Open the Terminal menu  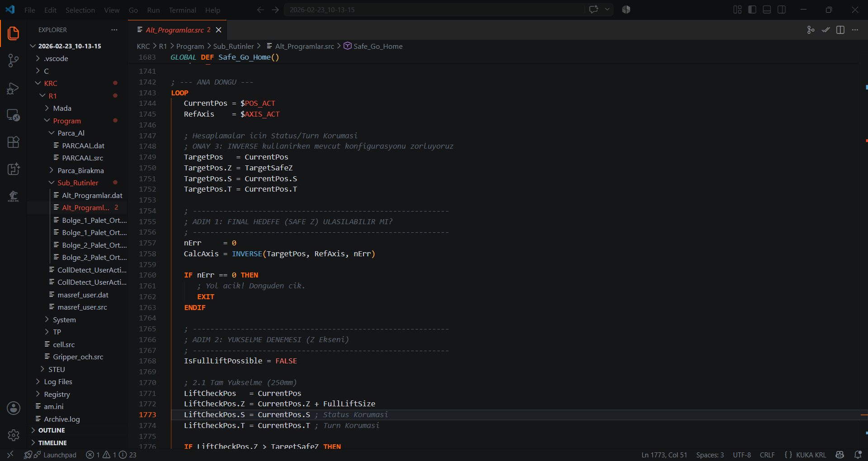[x=182, y=10]
